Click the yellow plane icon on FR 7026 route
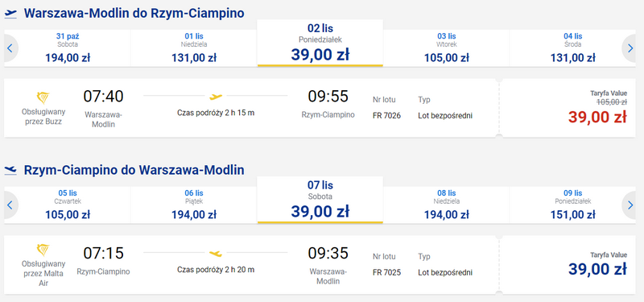Viewport: 644px width, 302px height. [x=216, y=97]
